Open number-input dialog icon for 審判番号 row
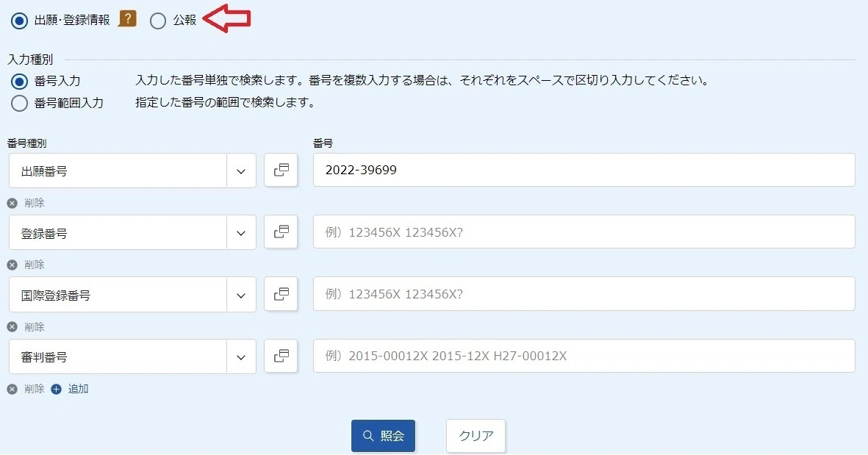The height and width of the screenshot is (455, 868). coord(281,355)
